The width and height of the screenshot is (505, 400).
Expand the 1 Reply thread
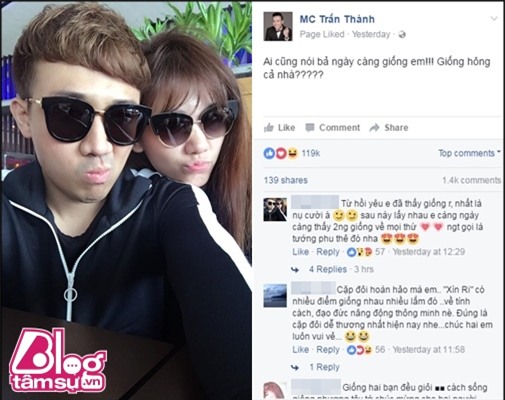coord(324,367)
